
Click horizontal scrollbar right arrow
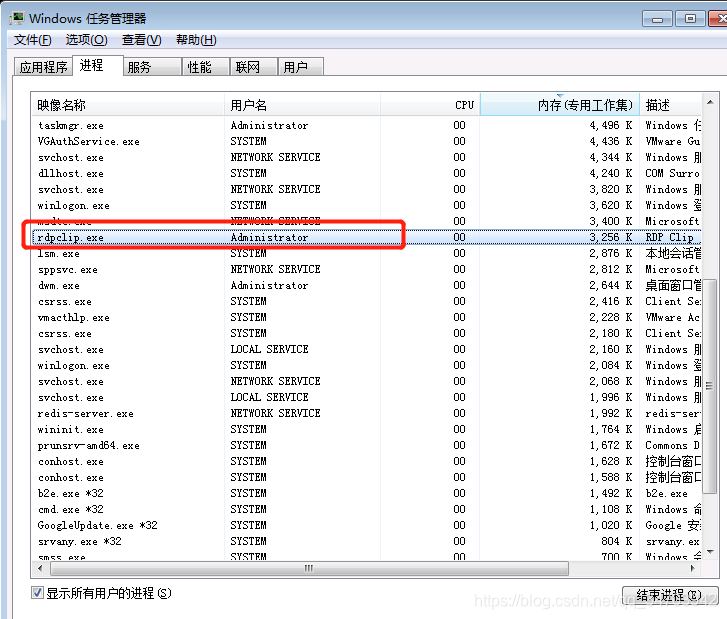[693, 568]
